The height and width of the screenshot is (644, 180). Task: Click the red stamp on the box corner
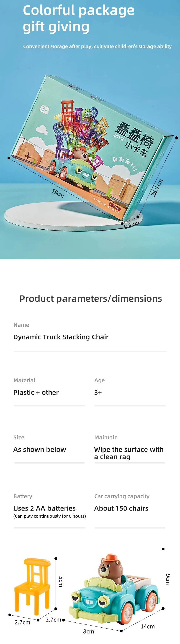pyautogui.click(x=115, y=207)
